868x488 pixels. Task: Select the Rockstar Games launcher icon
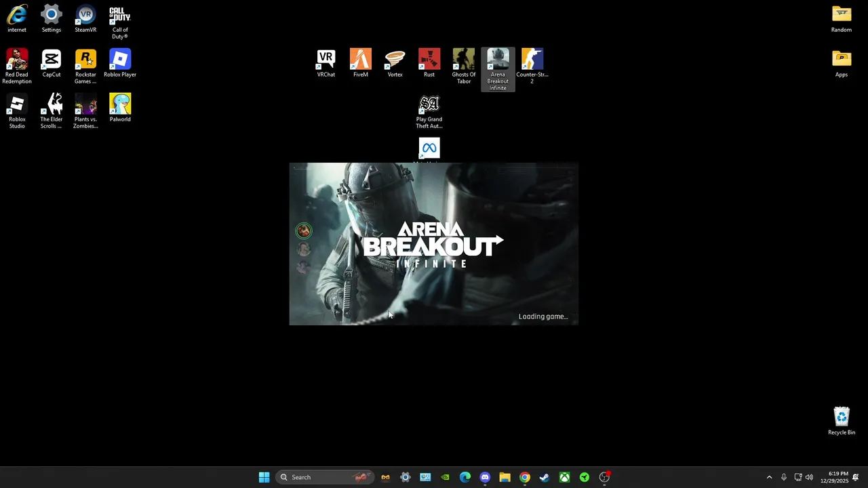pyautogui.click(x=85, y=66)
